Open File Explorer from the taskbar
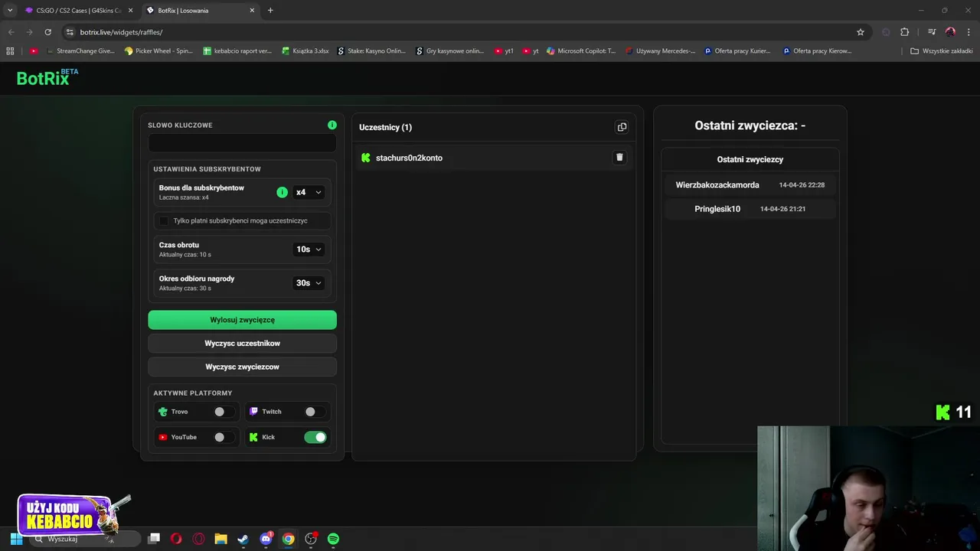 click(220, 539)
